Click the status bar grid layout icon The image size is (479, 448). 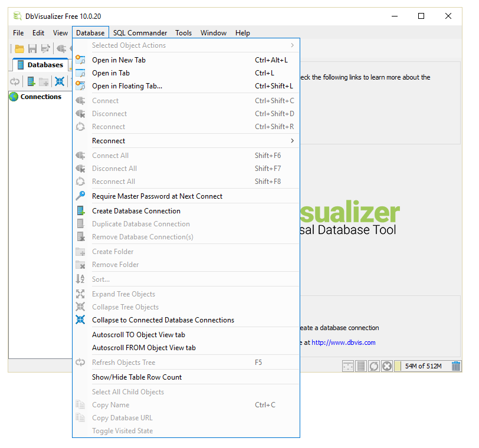(x=348, y=366)
